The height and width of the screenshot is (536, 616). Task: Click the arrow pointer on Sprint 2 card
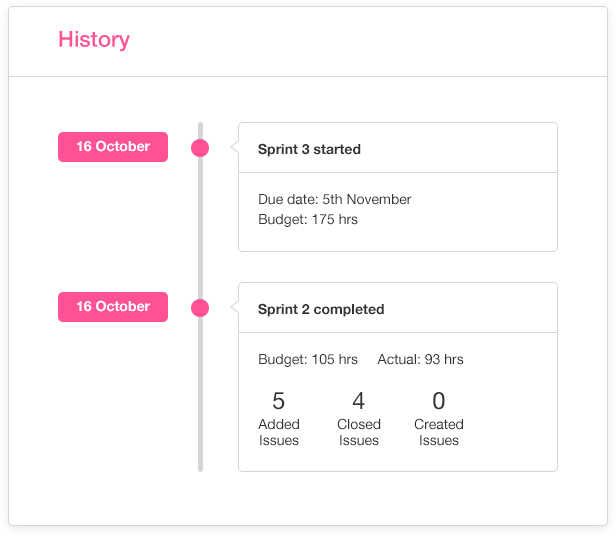[x=235, y=308]
